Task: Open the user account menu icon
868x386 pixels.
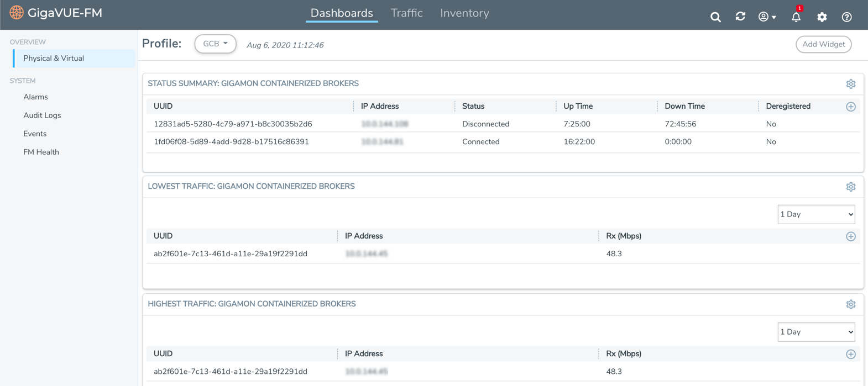Action: [767, 17]
